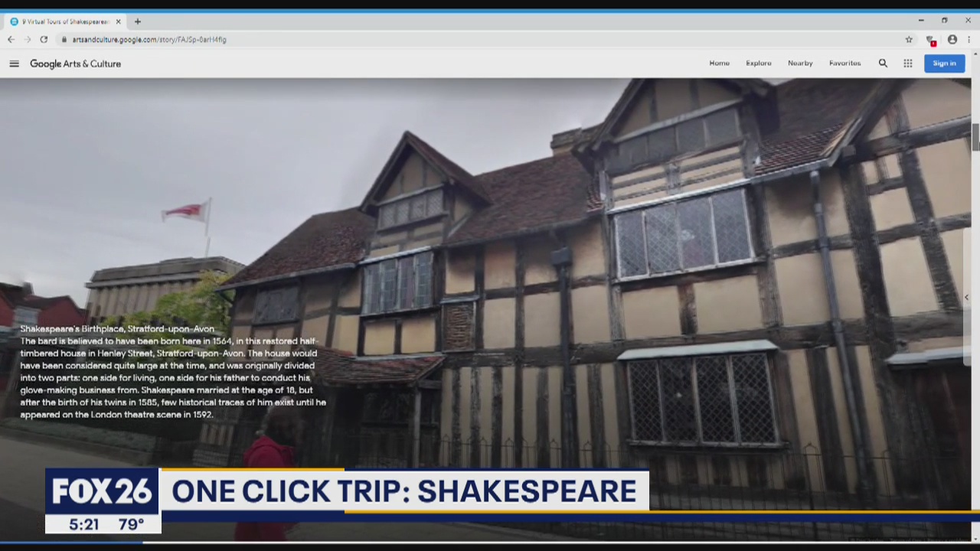Select Nearby in the site navigation
Viewport: 980px width, 551px height.
tap(800, 63)
